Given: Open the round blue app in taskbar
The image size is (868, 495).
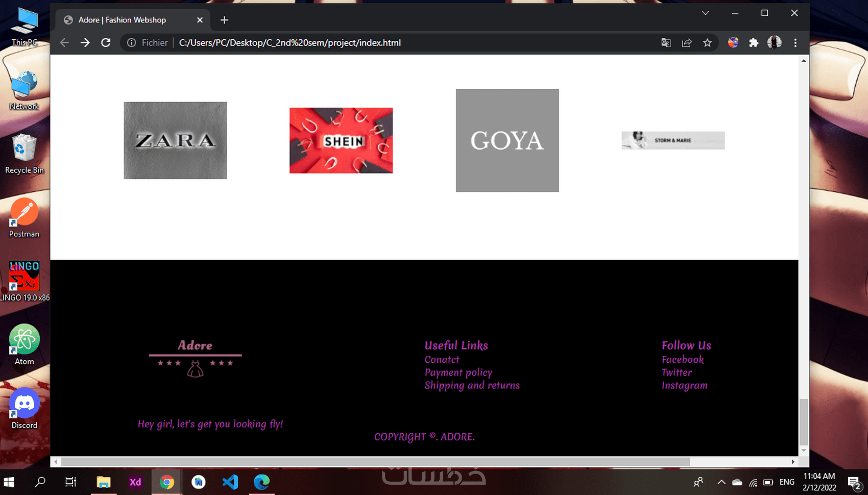Looking at the screenshot, I should [199, 482].
